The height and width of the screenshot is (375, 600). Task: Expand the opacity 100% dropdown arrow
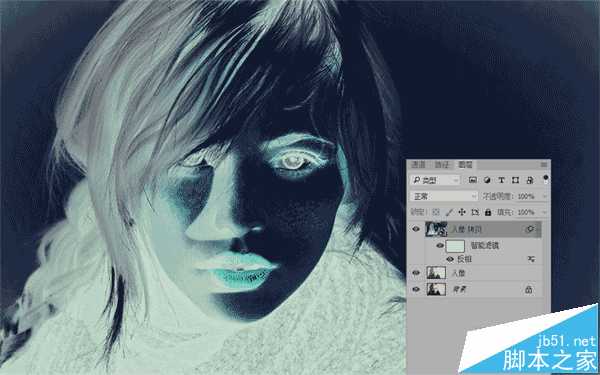[x=544, y=196]
